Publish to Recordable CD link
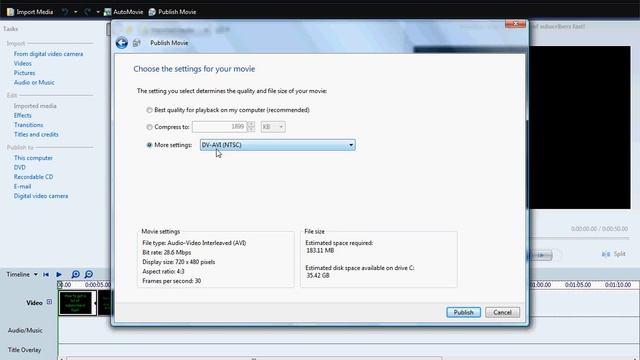 coord(33,176)
